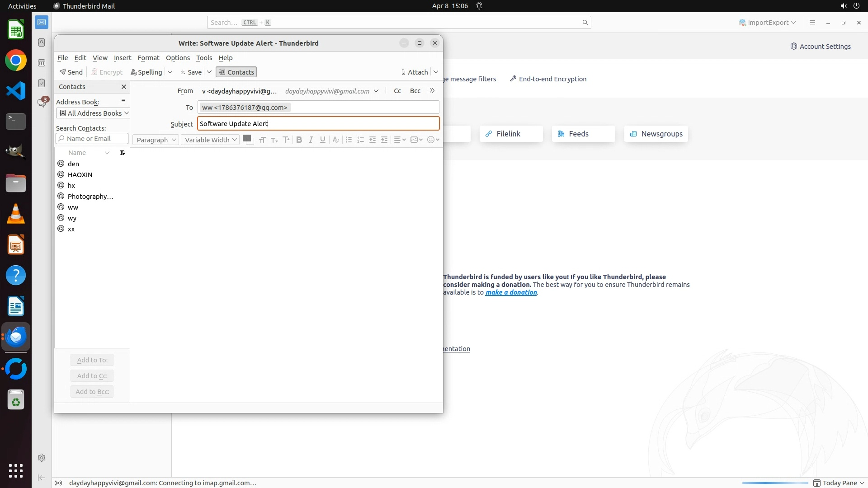Toggle bold formatting in the compose toolbar
The image size is (868, 488).
coord(299,140)
